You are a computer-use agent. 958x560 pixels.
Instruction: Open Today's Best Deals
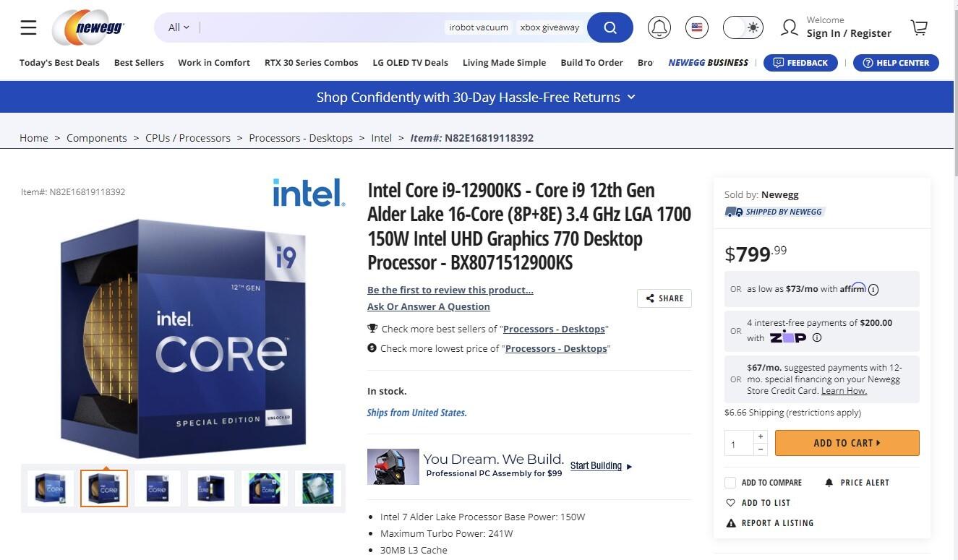coord(59,62)
